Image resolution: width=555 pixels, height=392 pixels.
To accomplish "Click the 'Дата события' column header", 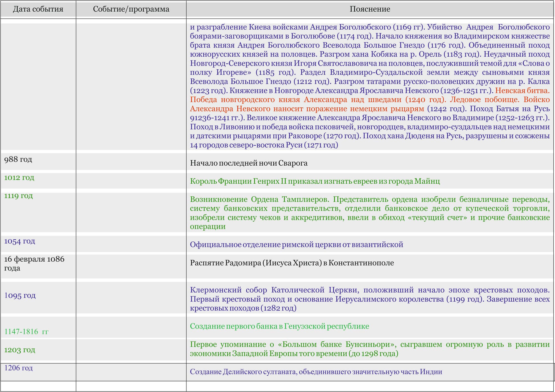I will click(38, 9).
